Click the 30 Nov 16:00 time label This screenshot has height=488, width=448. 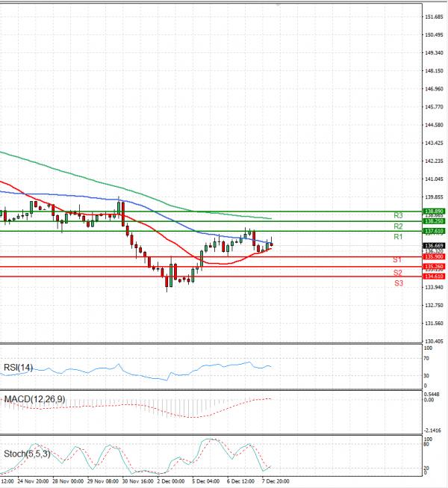137,481
